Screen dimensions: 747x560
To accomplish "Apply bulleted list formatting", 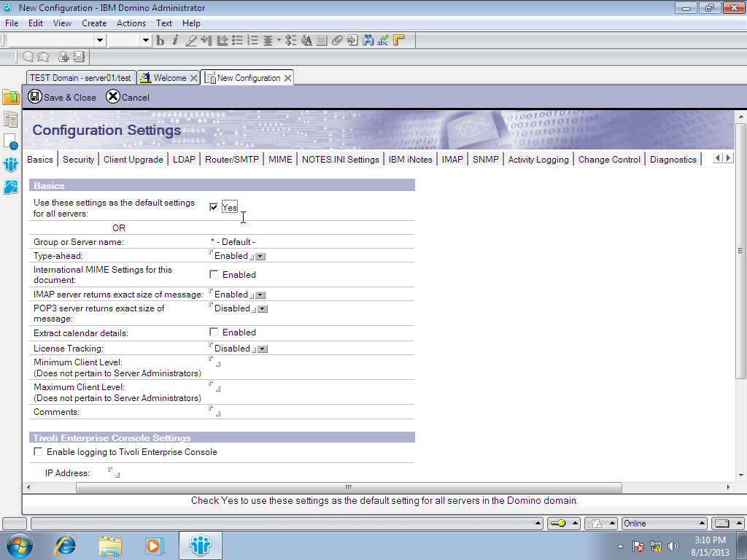I will pyautogui.click(x=237, y=41).
